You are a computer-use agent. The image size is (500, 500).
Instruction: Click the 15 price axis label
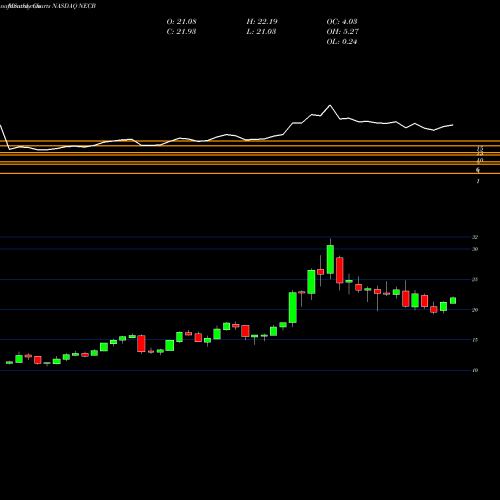coord(475,340)
